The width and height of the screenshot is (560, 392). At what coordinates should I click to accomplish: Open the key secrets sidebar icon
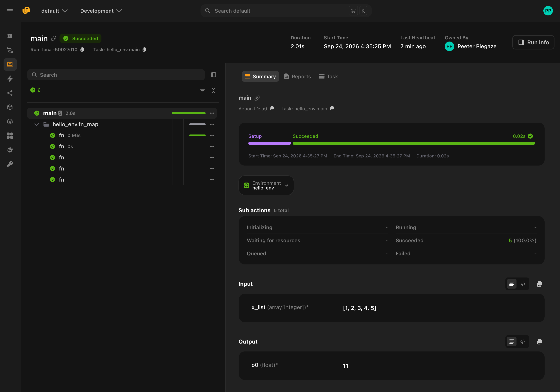coord(10,164)
